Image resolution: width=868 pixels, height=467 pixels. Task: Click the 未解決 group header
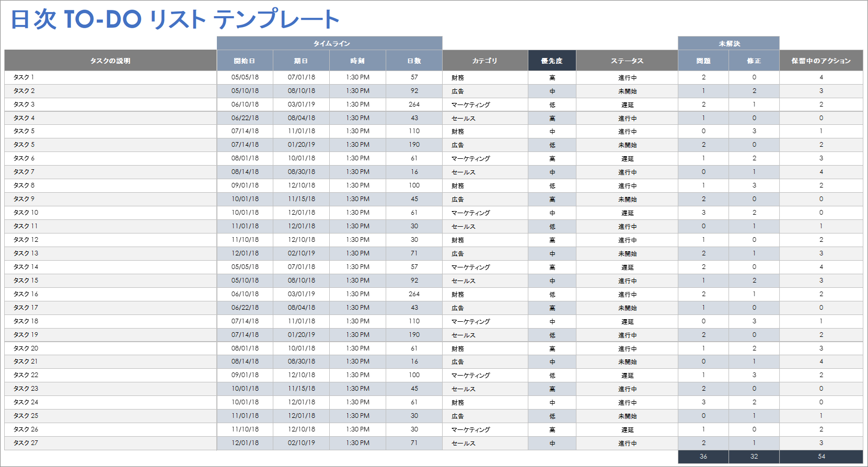tap(728, 43)
